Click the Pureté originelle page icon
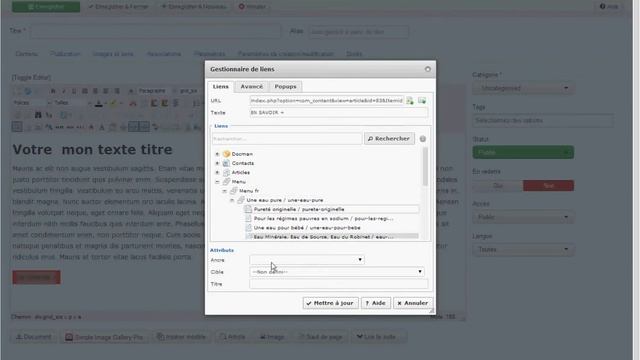Image resolution: width=640 pixels, height=360 pixels. [x=248, y=209]
